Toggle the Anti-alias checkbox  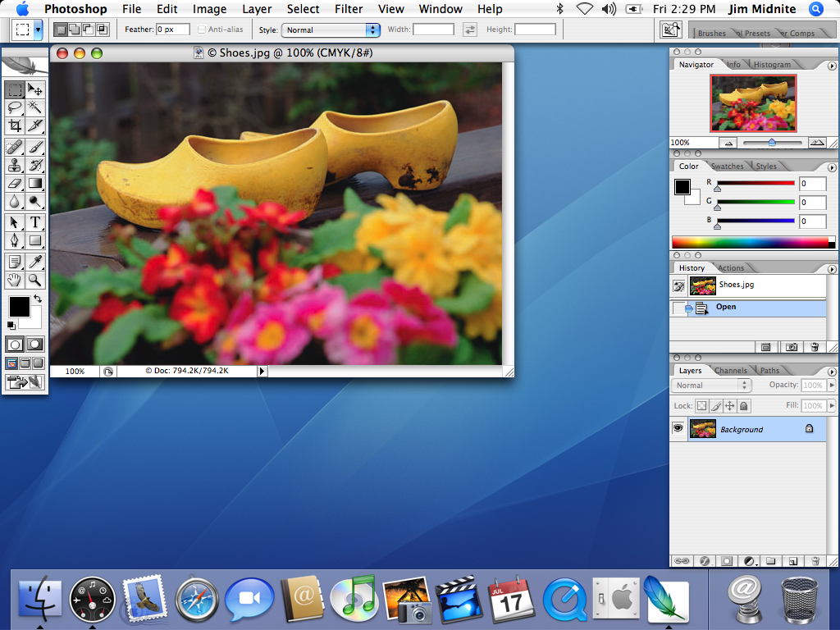pyautogui.click(x=202, y=30)
